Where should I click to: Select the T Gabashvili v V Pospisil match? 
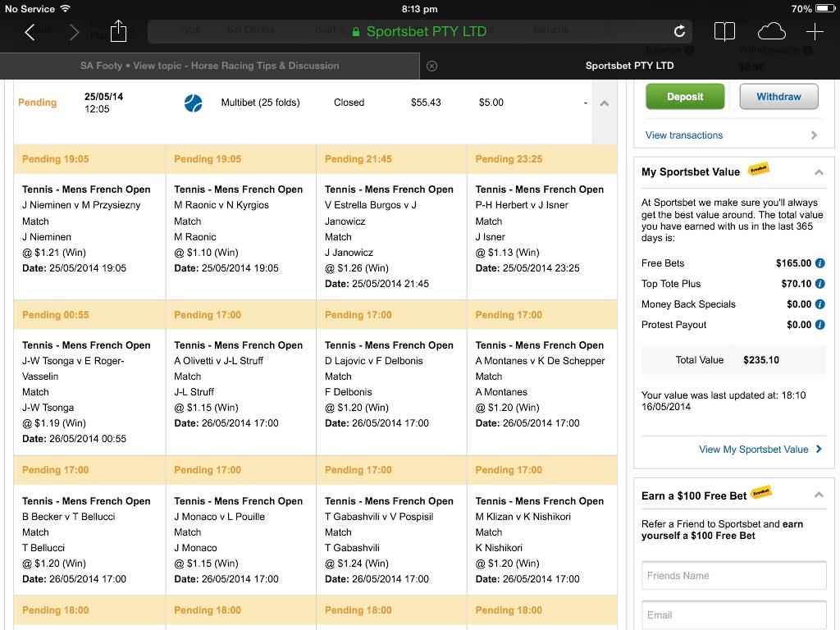379,517
